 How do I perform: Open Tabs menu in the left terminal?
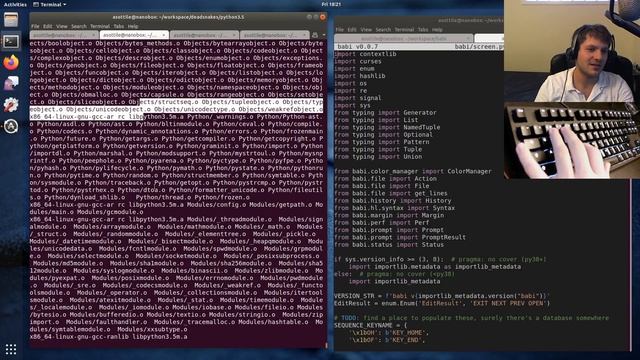click(119, 26)
